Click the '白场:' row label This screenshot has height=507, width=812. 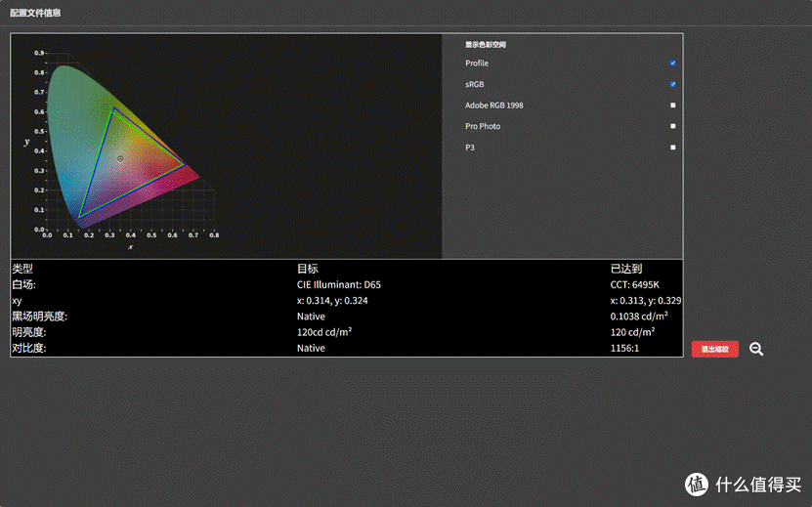pos(23,285)
